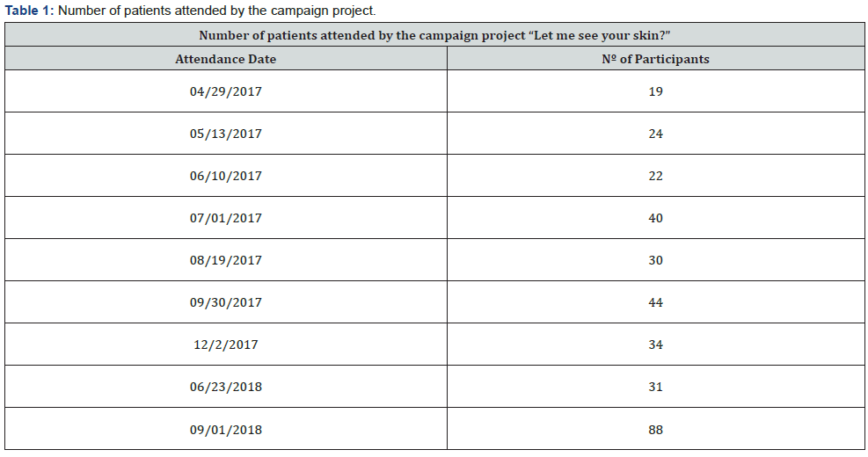Click the date cell 04/29/2017
The height and width of the screenshot is (457, 868).
pos(225,91)
